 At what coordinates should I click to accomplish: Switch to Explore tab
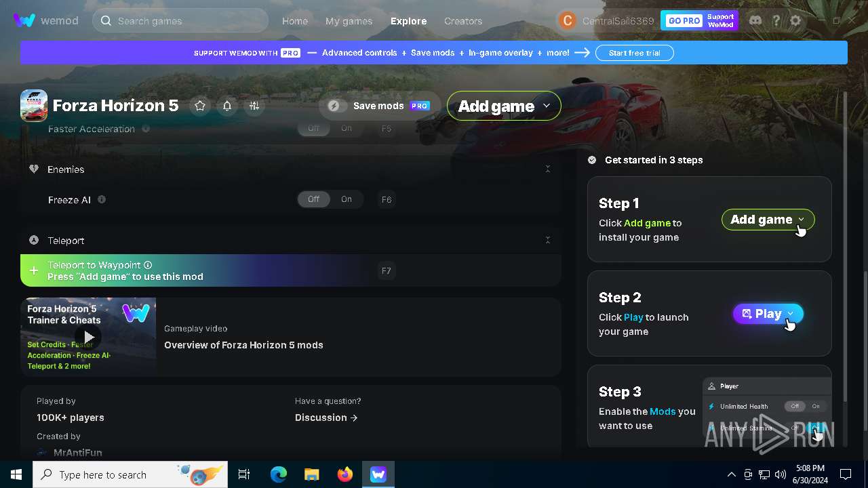(x=409, y=21)
